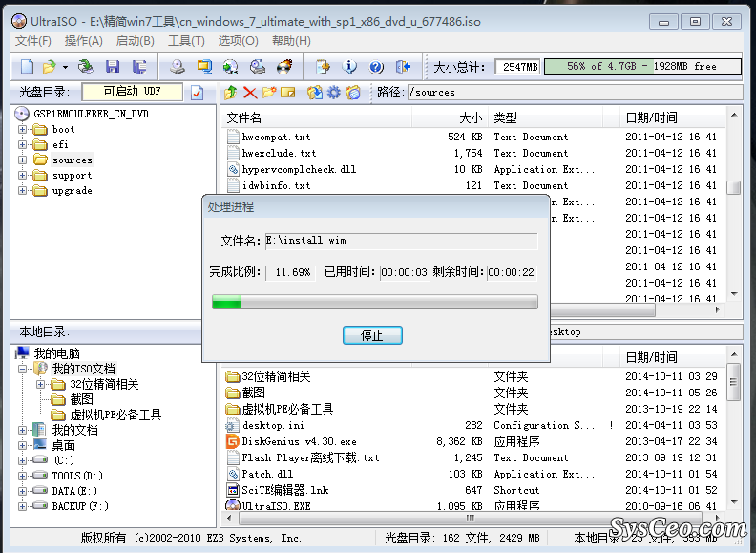Expand the sources folder node
Screen dimensions: 756x553
[22, 160]
